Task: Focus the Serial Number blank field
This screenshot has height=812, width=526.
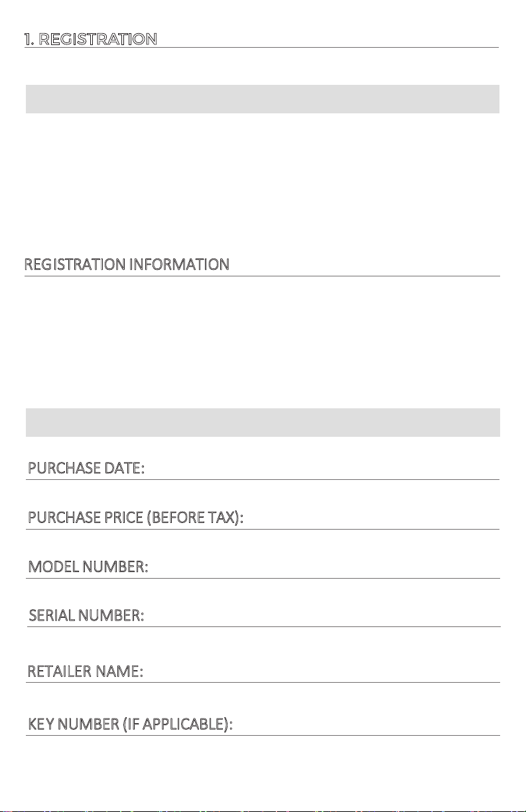Action: coord(322,616)
